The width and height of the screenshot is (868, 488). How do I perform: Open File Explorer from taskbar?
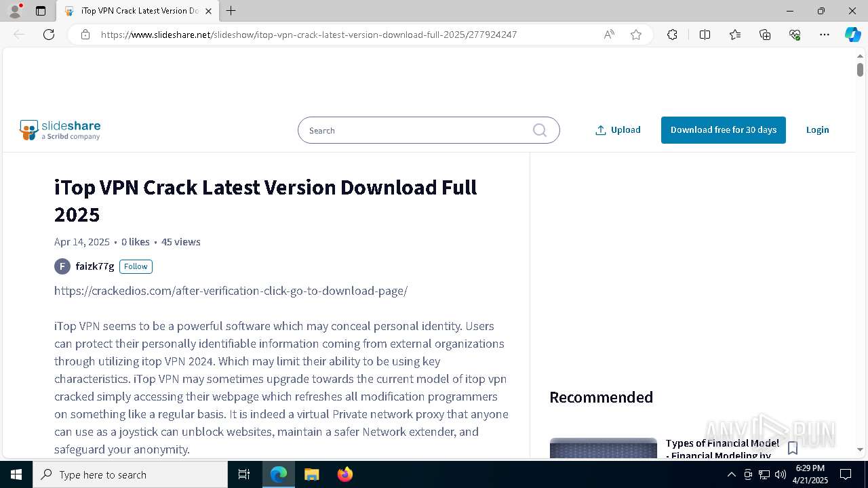point(312,474)
